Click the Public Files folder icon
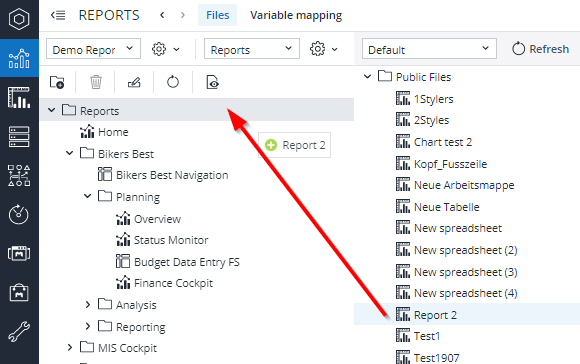Viewport: 580px width, 364px height. [x=385, y=76]
